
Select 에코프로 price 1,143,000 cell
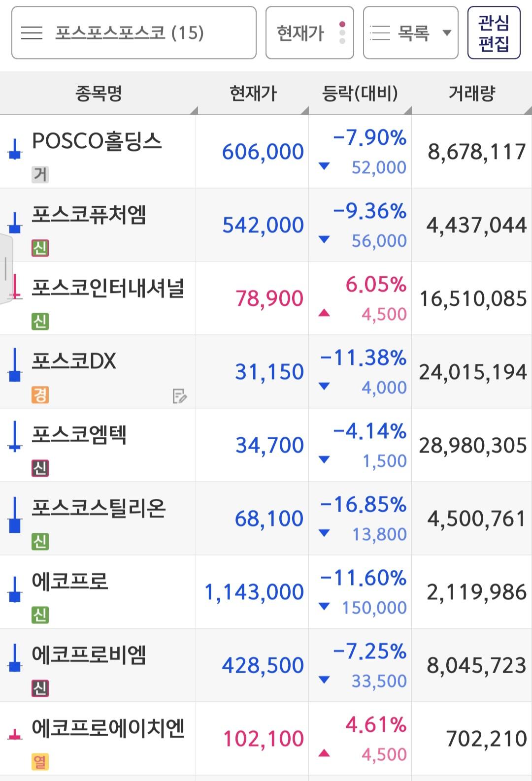pyautogui.click(x=253, y=592)
